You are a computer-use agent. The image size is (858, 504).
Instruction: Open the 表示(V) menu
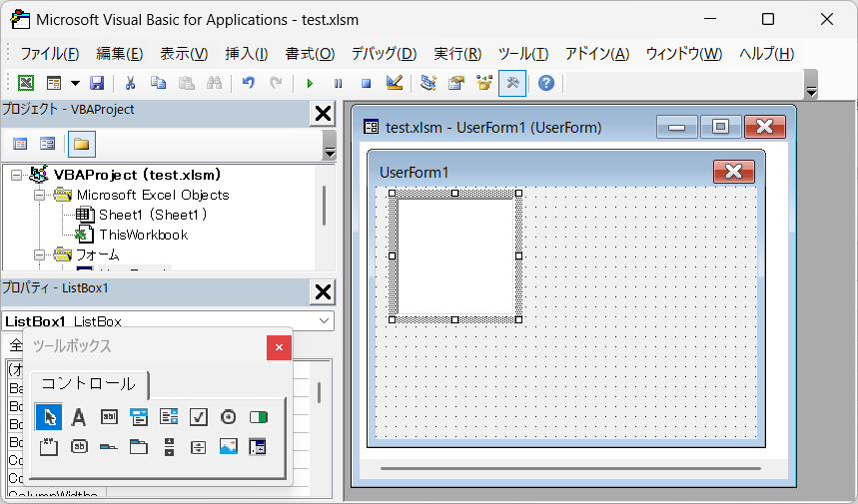pyautogui.click(x=184, y=54)
